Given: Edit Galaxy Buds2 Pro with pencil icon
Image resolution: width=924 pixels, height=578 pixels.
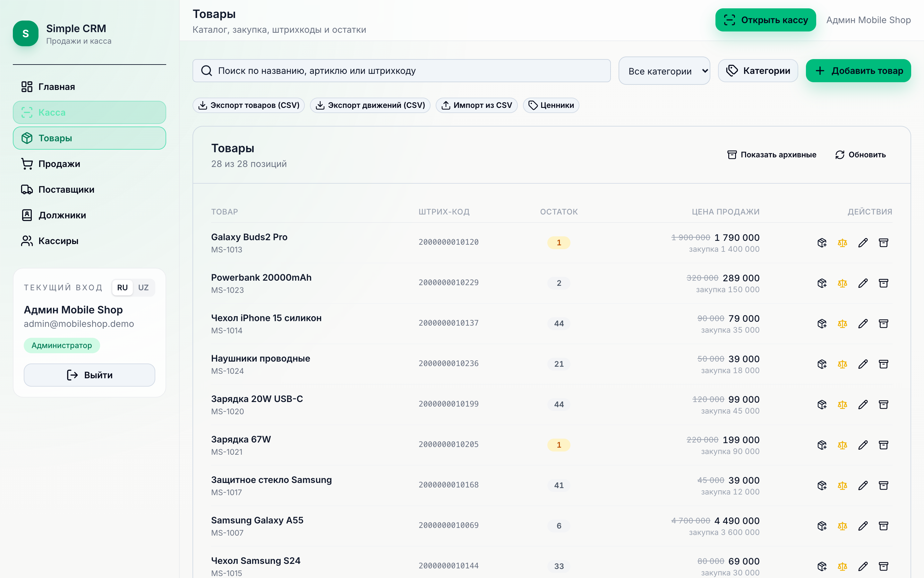Looking at the screenshot, I should 863,243.
